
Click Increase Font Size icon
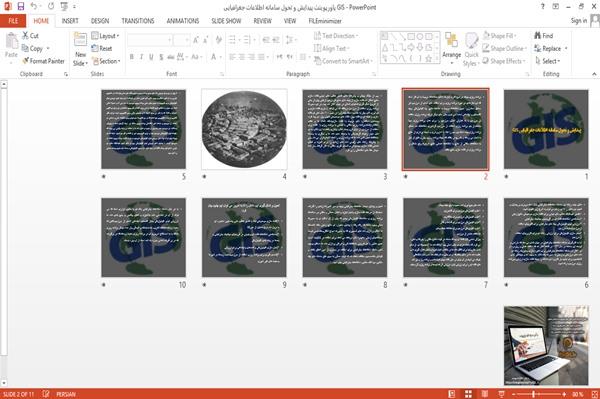pyautogui.click(x=196, y=40)
